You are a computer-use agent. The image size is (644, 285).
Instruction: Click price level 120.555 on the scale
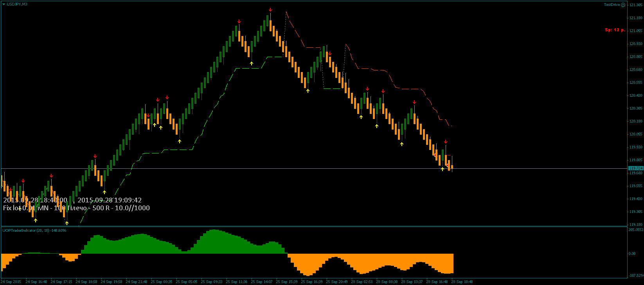(x=635, y=83)
